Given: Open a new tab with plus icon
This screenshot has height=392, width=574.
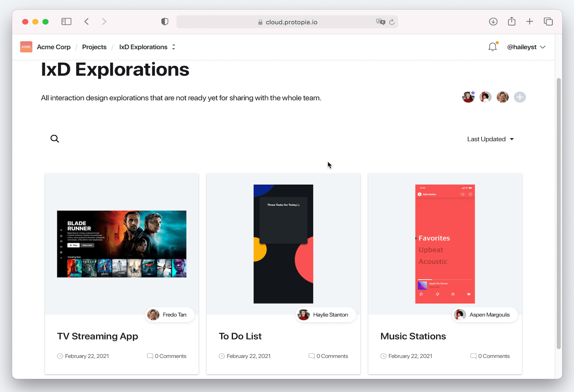Looking at the screenshot, I should pos(530,21).
